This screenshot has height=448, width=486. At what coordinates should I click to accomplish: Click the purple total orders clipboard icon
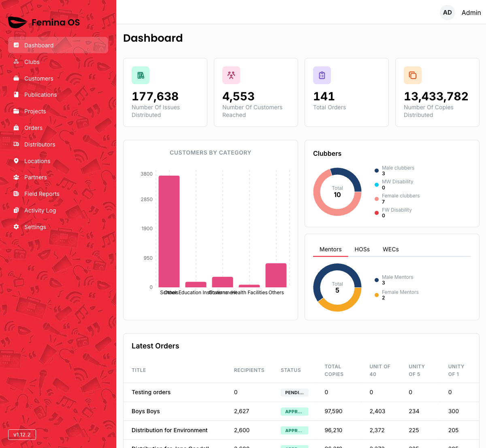click(322, 75)
